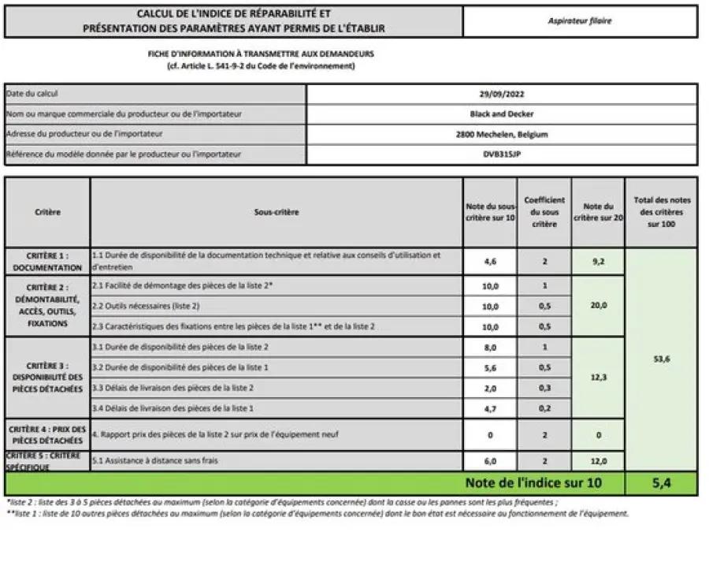The image size is (709, 588).
Task: Select 'Coefficient du sous critère' column header
Action: point(544,212)
